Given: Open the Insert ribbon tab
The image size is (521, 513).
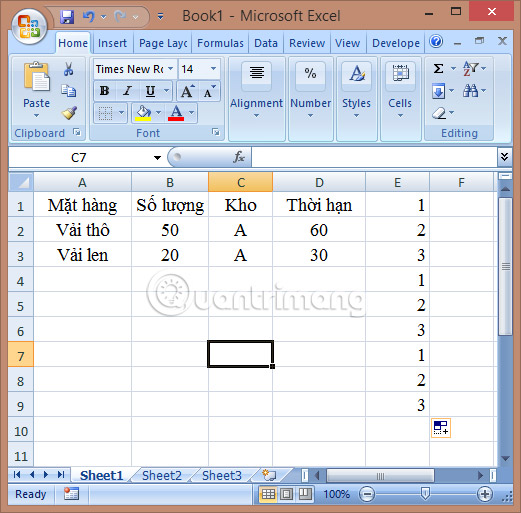Looking at the screenshot, I should pyautogui.click(x=112, y=43).
